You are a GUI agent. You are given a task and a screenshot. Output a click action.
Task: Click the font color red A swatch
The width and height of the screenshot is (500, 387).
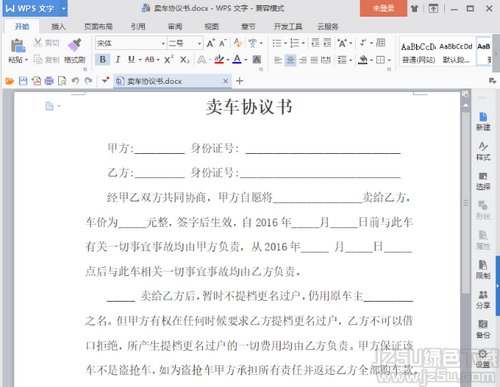click(237, 59)
